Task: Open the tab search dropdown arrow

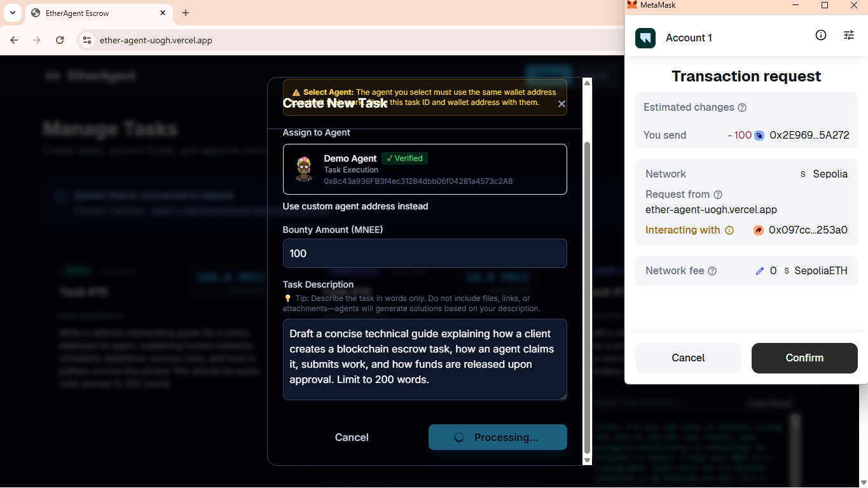Action: (x=12, y=13)
